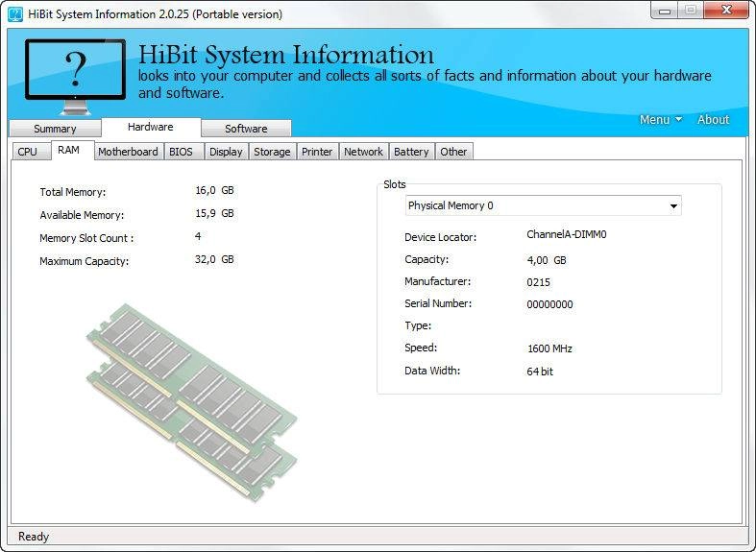
Task: Select the Other sub-tab
Action: click(x=453, y=152)
